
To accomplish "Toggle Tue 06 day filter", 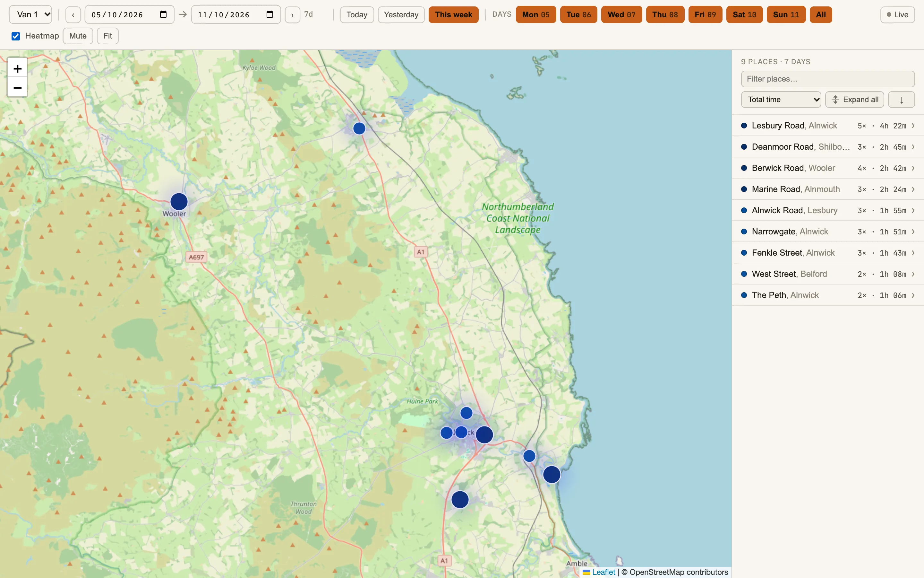I will pos(578,15).
